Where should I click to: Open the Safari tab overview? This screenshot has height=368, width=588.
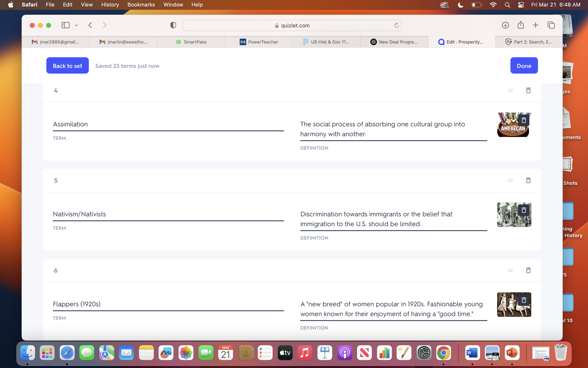pyautogui.click(x=551, y=25)
